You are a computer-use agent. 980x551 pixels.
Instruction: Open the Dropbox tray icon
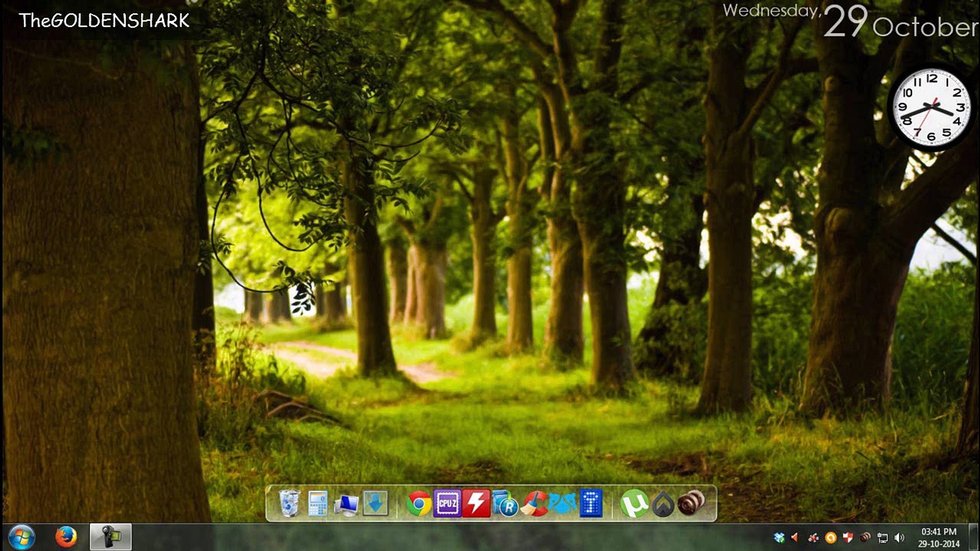(x=779, y=537)
